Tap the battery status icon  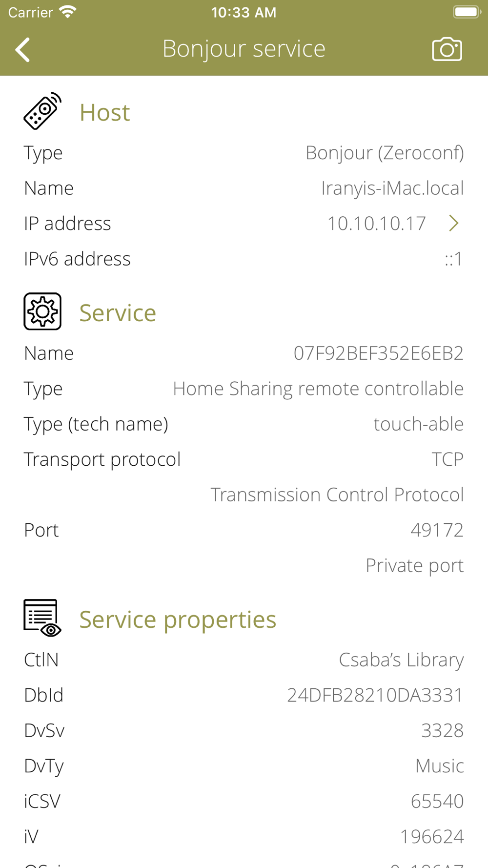pos(467,12)
